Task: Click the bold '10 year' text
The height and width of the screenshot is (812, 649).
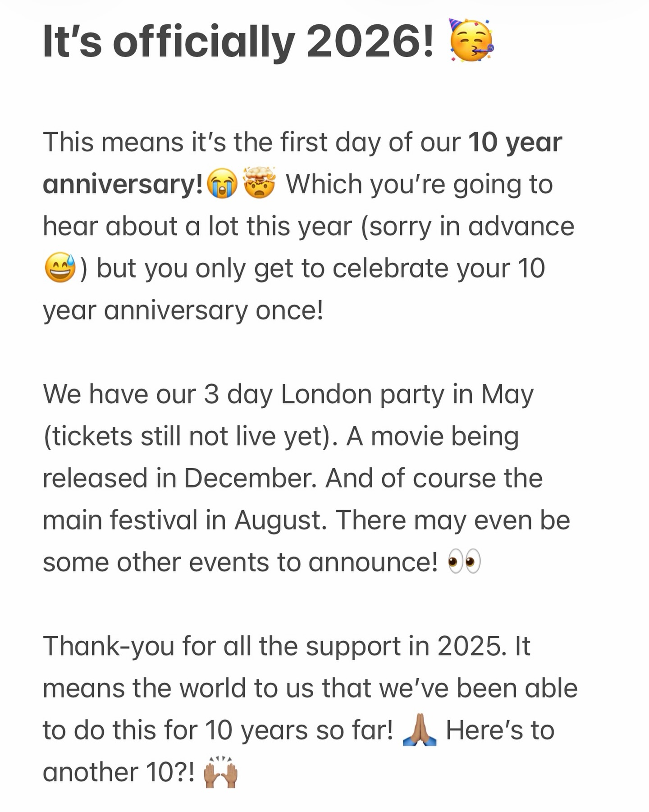Action: coord(515,142)
